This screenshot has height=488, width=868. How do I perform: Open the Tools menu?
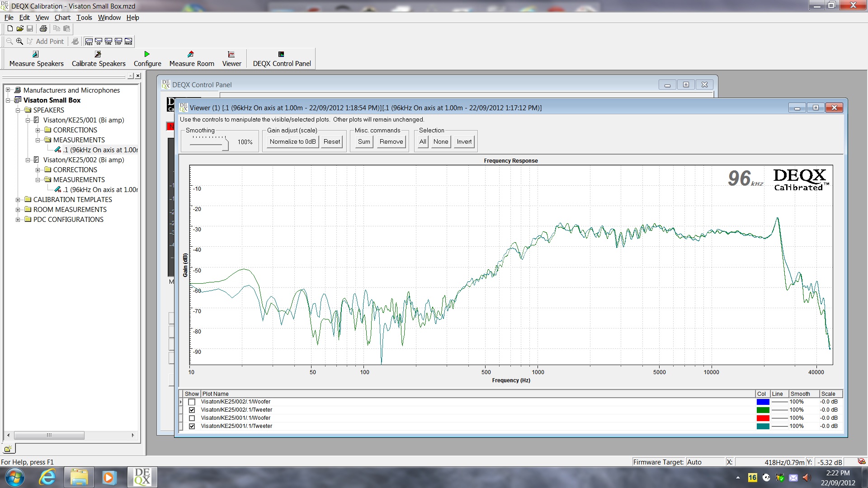84,18
